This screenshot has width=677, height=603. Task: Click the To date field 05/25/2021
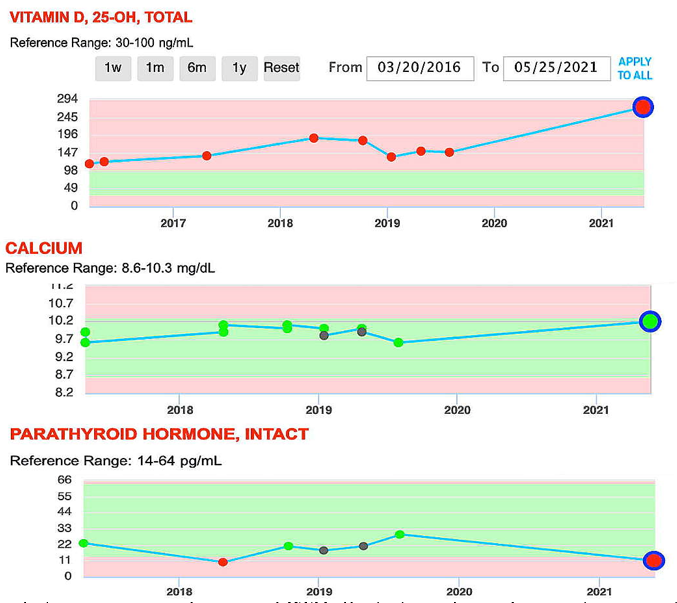[556, 68]
